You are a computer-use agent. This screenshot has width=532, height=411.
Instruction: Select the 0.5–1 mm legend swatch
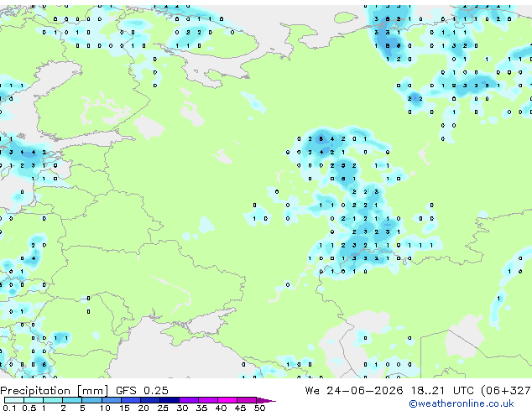click(34, 400)
